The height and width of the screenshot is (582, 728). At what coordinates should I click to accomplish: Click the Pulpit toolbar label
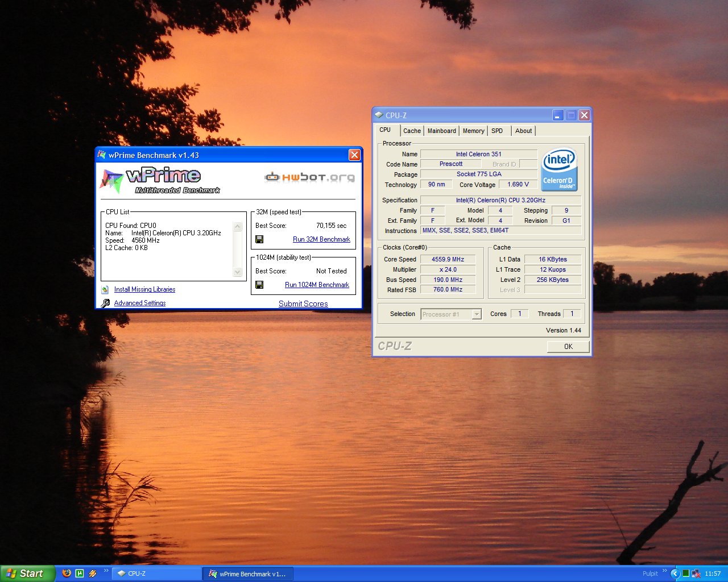tap(650, 573)
